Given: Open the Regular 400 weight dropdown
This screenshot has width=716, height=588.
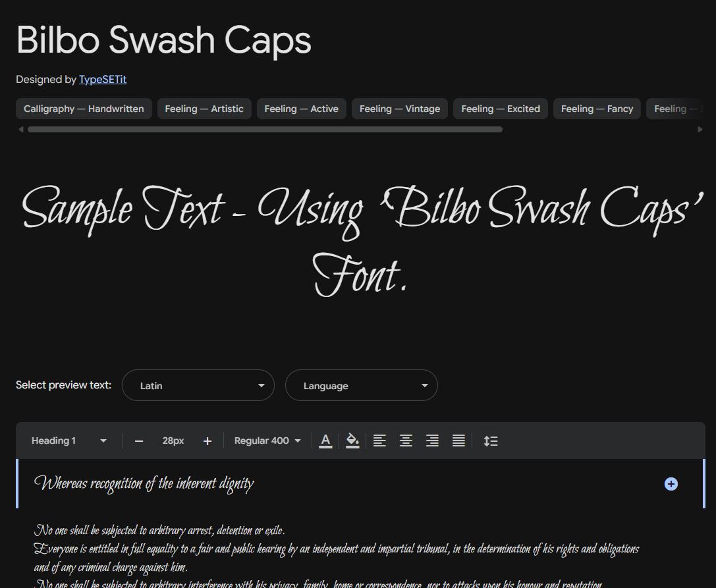Looking at the screenshot, I should pyautogui.click(x=267, y=441).
